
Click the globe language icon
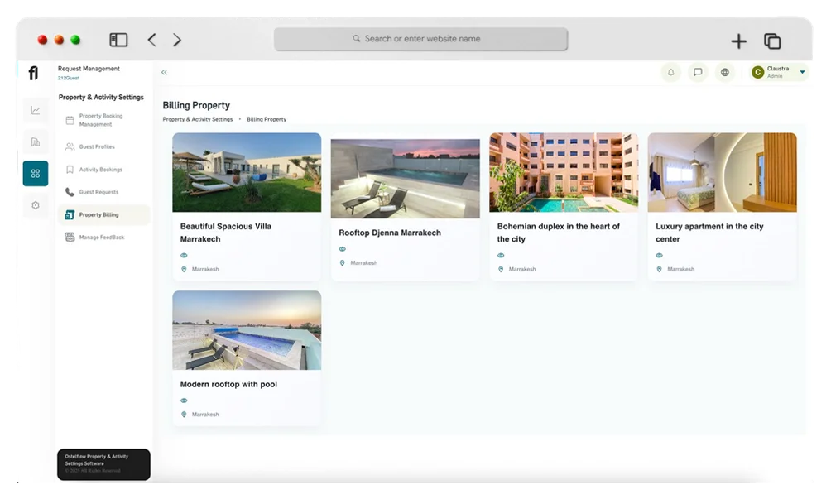point(725,73)
